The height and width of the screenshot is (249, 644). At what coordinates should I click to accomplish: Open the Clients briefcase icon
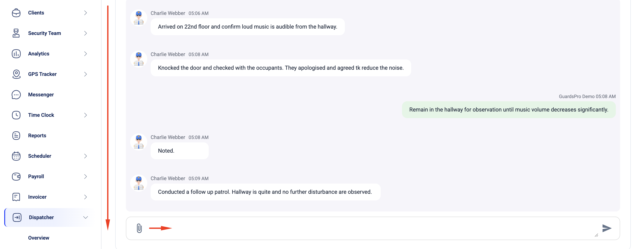pyautogui.click(x=16, y=13)
